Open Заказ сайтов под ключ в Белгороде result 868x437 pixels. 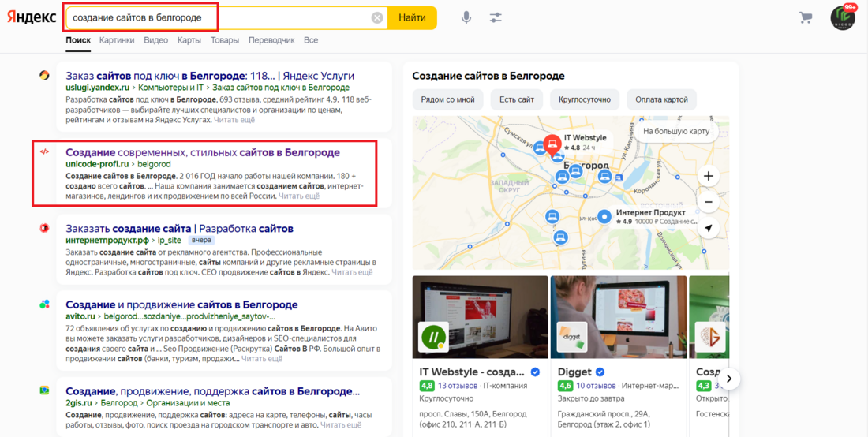(x=210, y=76)
